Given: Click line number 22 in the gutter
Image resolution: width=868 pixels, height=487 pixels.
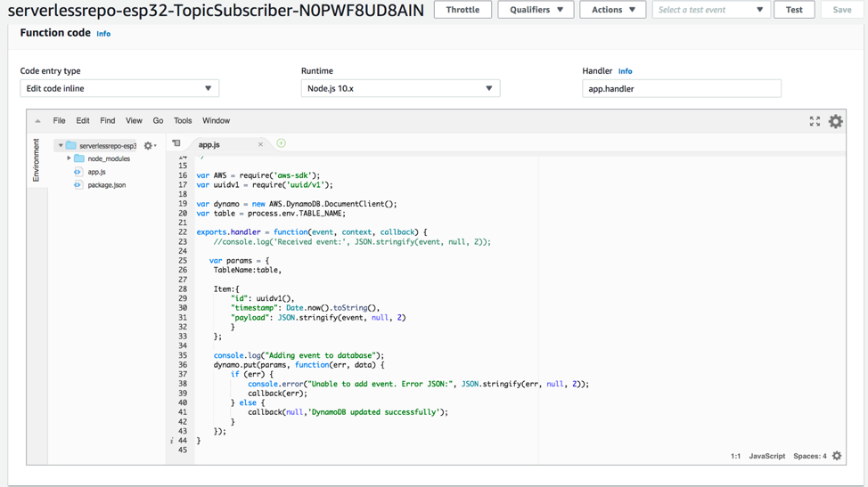Looking at the screenshot, I should point(183,232).
